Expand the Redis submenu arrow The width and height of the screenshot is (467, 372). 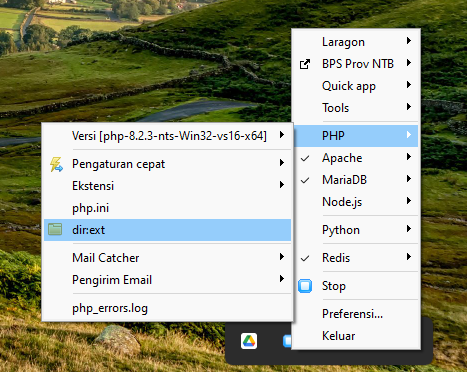pyautogui.click(x=409, y=257)
